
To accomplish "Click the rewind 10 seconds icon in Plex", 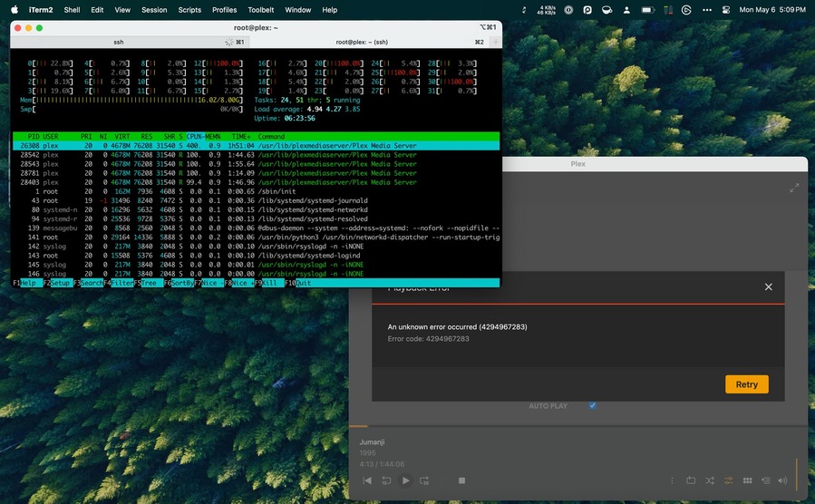I will coord(386,480).
